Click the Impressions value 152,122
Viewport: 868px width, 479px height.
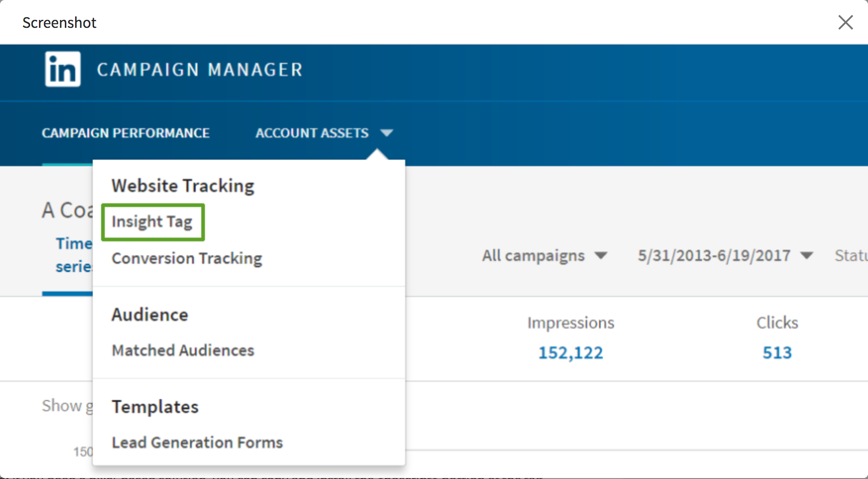point(571,353)
